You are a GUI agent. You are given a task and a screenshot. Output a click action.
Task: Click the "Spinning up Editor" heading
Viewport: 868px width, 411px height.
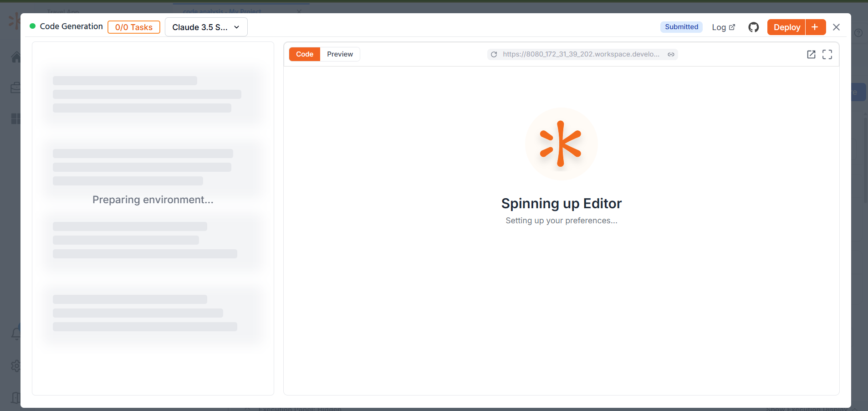[562, 203]
